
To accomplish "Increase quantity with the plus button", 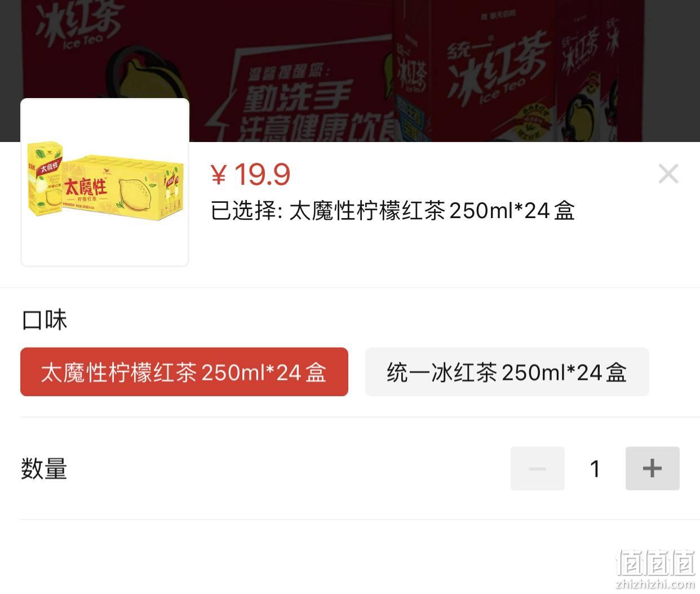I will tap(652, 468).
